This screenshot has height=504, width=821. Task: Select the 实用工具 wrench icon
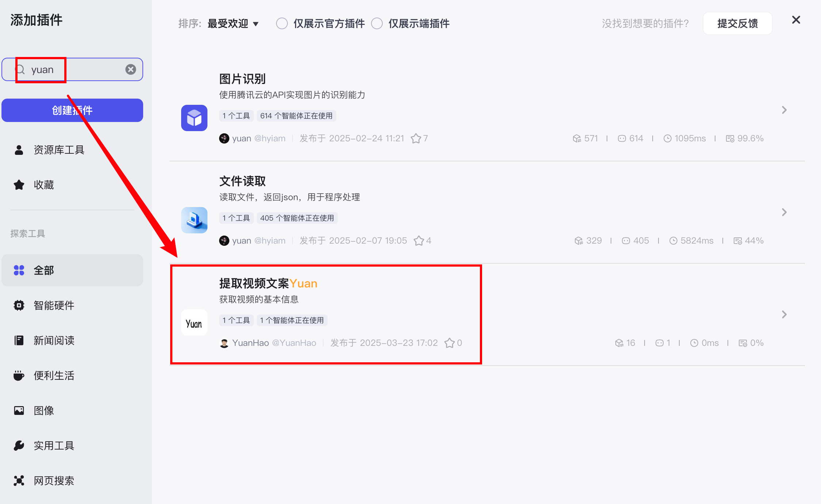coord(19,445)
